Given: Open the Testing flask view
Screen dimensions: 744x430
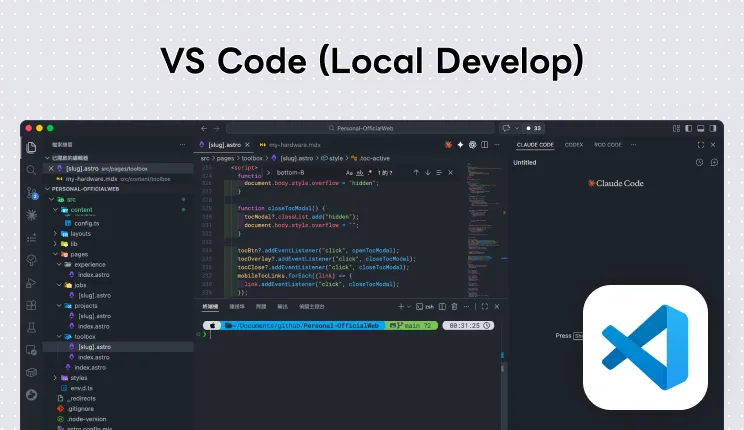Looking at the screenshot, I should pyautogui.click(x=31, y=327).
